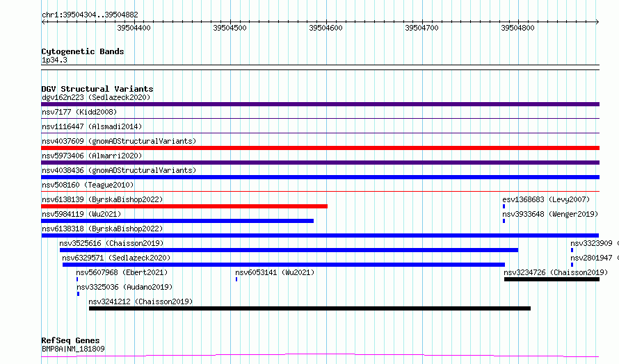Open nsv3234726 (Chaisson2019) label
The image size is (619, 364).
pyautogui.click(x=556, y=272)
